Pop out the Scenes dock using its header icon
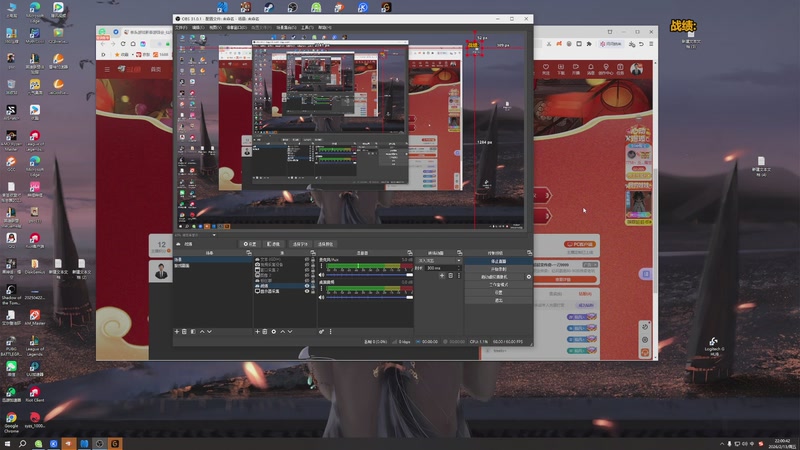 [248, 253]
